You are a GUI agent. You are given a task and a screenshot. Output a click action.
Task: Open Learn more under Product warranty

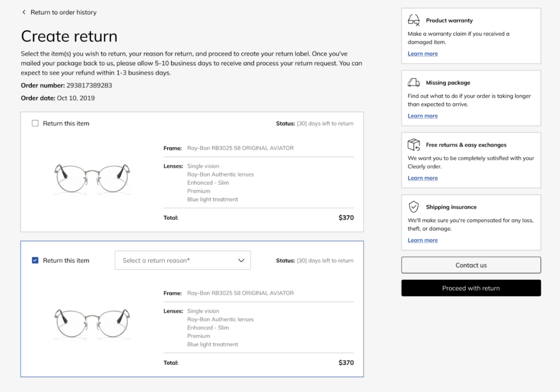(423, 54)
